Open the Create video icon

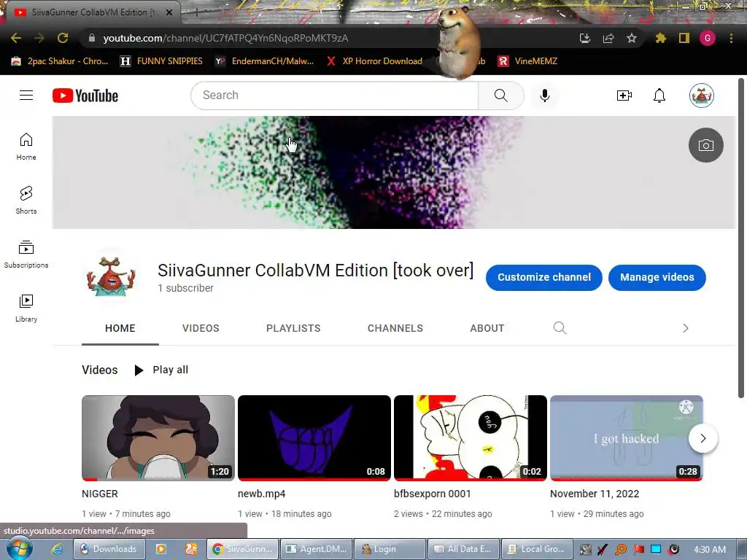[x=624, y=96]
